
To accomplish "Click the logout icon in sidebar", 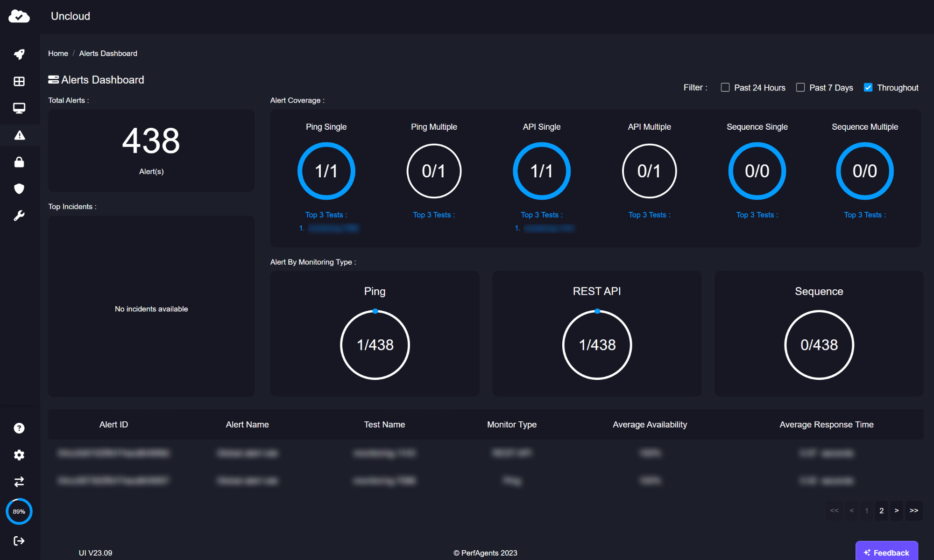I will pyautogui.click(x=19, y=541).
